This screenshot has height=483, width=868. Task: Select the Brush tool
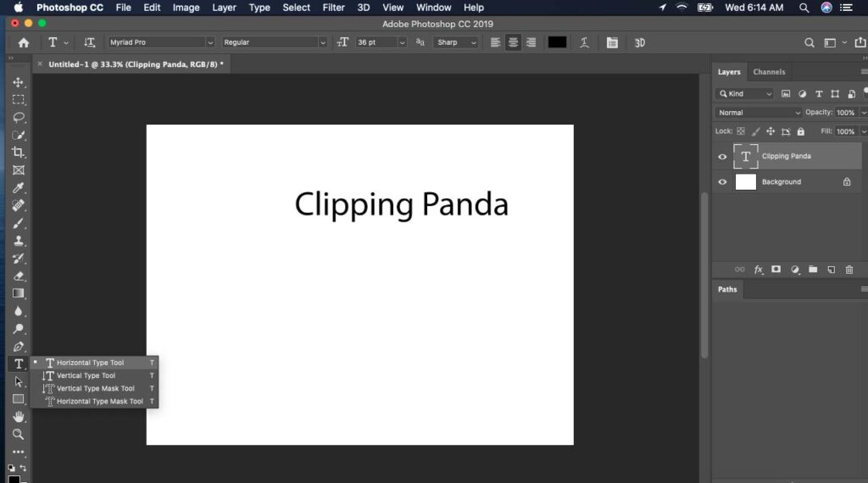click(x=19, y=224)
